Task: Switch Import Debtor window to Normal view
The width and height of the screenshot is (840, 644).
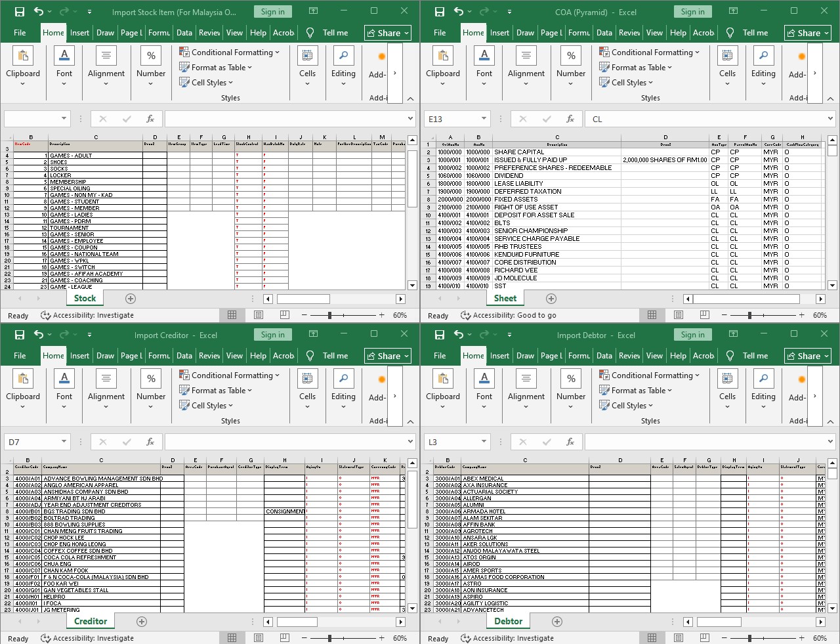Action: (x=652, y=638)
